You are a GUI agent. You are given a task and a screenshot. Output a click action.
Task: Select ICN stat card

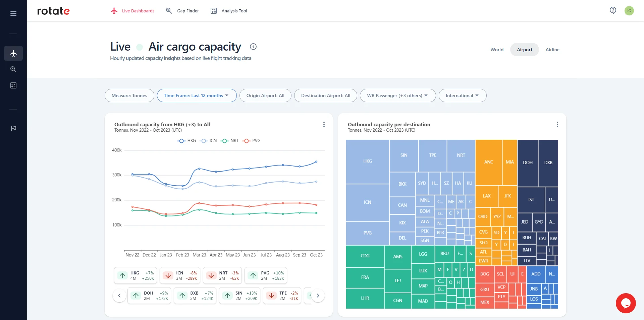pos(180,275)
